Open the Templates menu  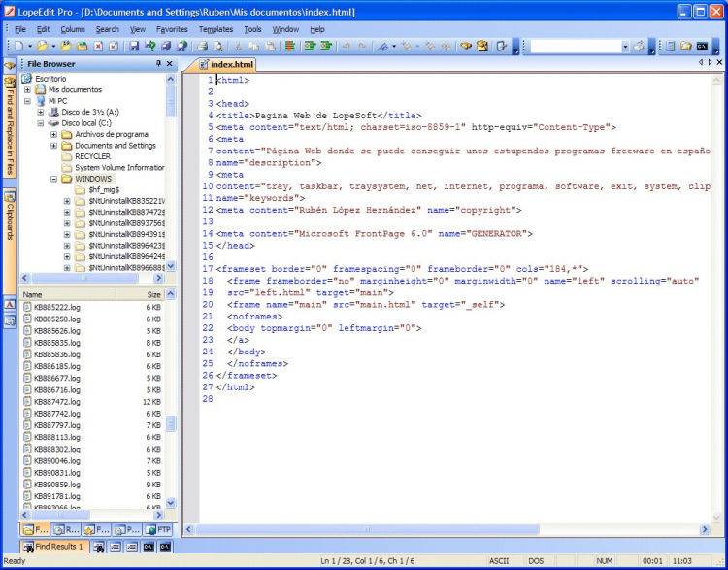point(215,29)
